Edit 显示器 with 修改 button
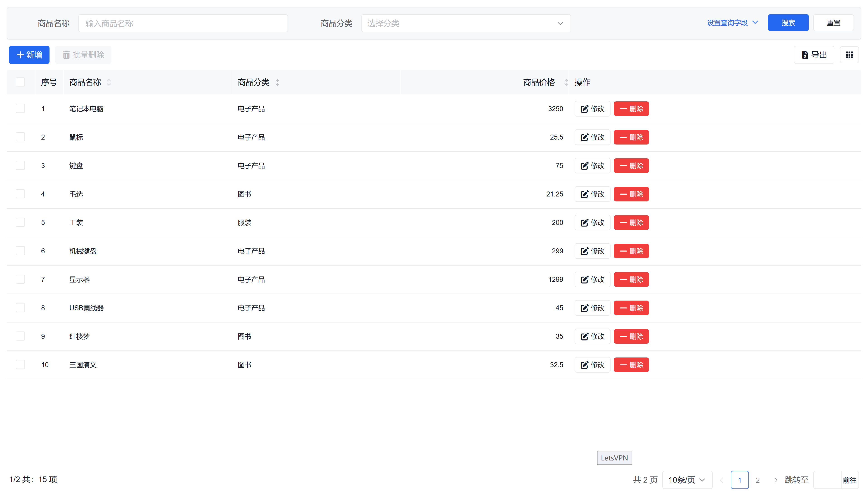This screenshot has height=502, width=868. tap(592, 279)
